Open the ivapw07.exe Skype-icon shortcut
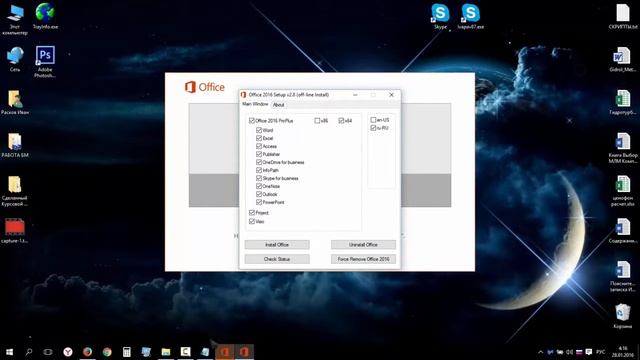The width and height of the screenshot is (640, 360). pos(470,16)
